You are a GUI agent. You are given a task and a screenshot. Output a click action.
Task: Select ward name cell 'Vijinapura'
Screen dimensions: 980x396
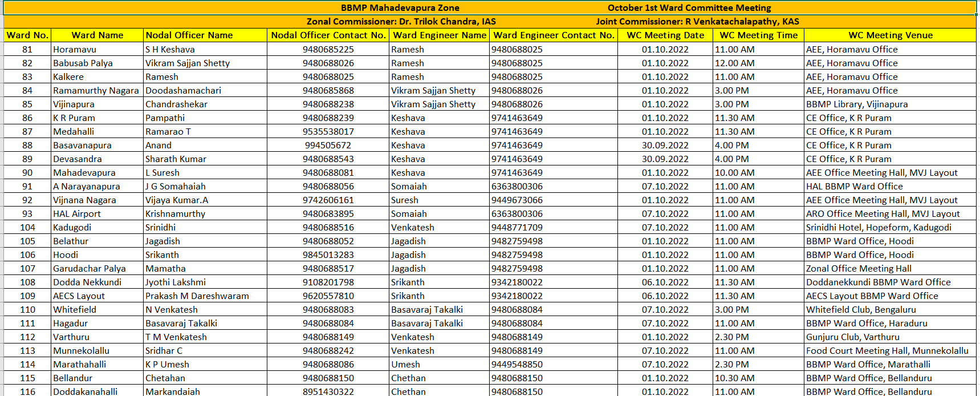pyautogui.click(x=97, y=104)
